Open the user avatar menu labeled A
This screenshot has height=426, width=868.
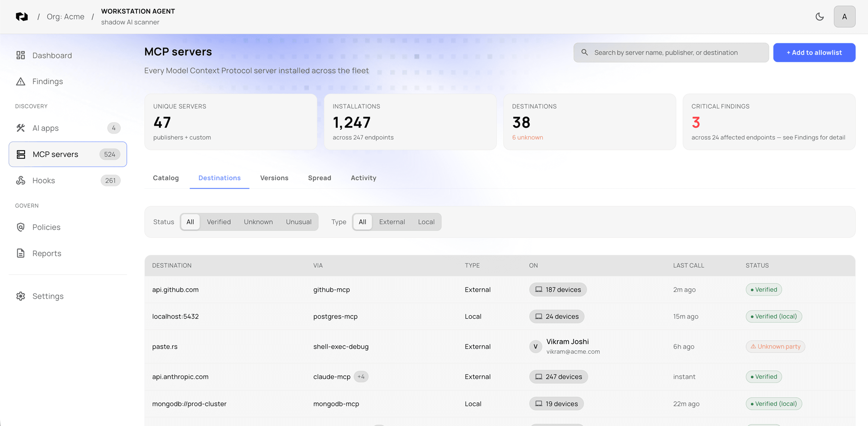pos(844,17)
